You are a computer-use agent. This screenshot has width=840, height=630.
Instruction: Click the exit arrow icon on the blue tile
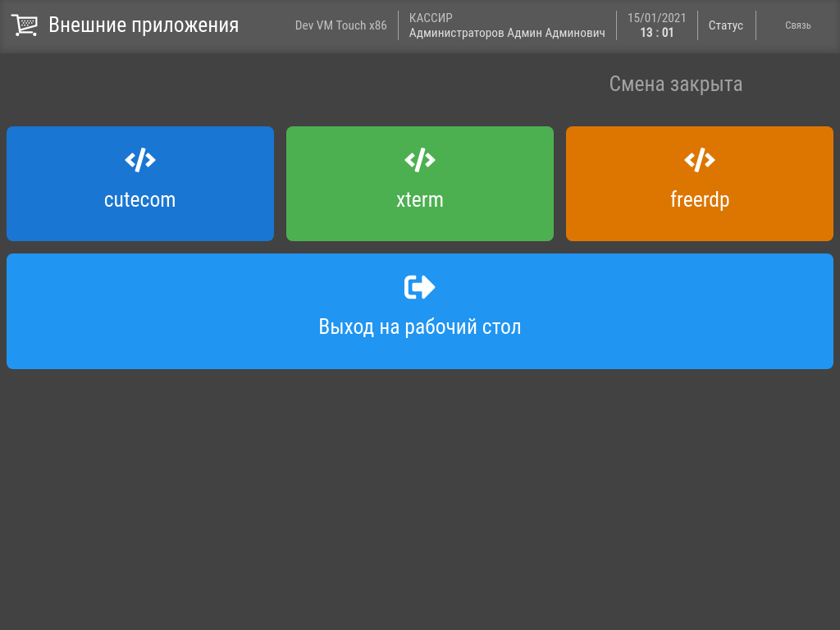click(419, 287)
